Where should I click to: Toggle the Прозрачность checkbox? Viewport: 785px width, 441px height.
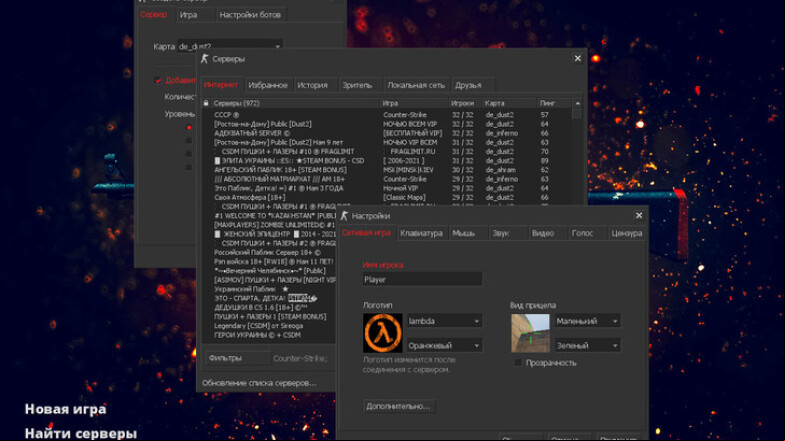coord(518,362)
